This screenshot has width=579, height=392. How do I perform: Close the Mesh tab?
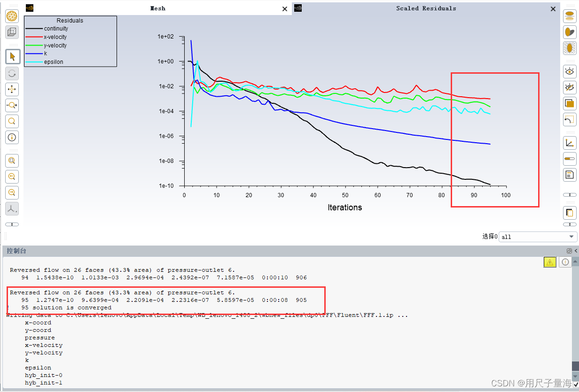[285, 9]
